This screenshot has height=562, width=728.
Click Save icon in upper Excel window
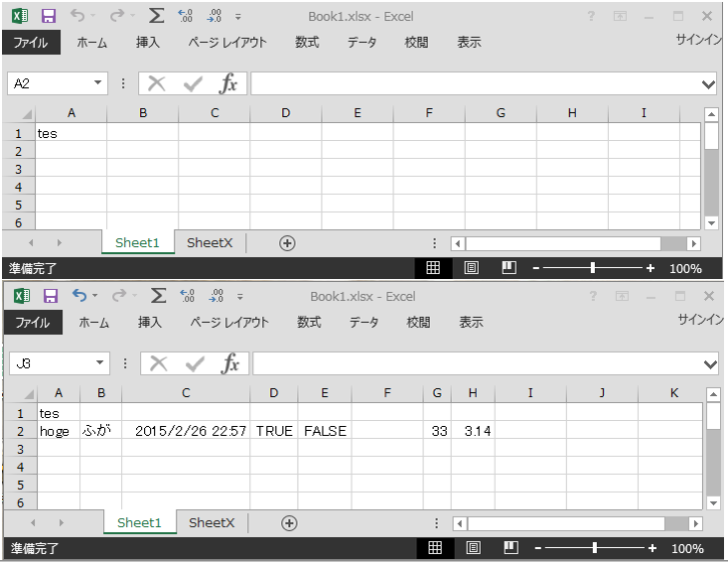pyautogui.click(x=49, y=16)
